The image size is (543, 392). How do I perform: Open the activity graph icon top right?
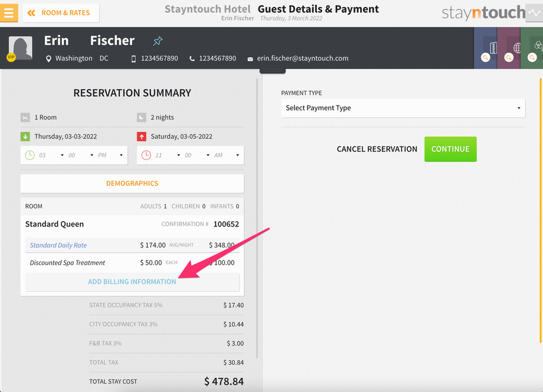point(534,13)
